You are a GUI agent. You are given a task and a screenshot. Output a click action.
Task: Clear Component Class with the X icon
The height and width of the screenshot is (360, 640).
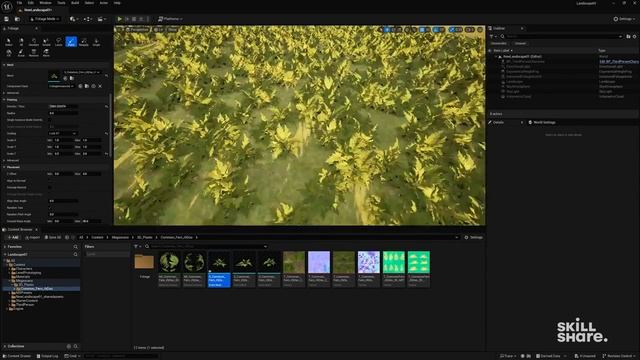[x=100, y=86]
